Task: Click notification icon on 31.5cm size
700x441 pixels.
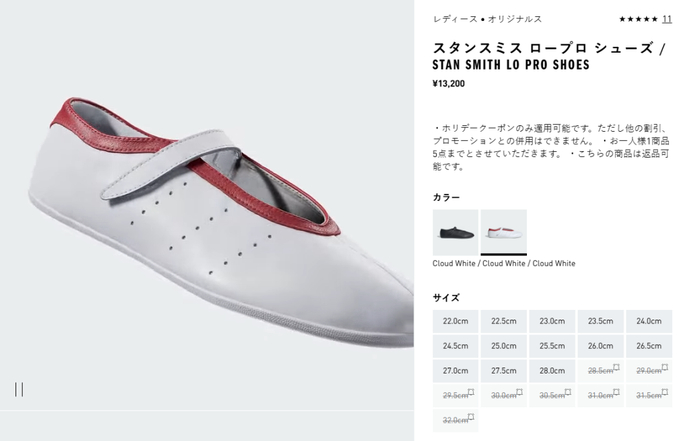Action: [665, 392]
